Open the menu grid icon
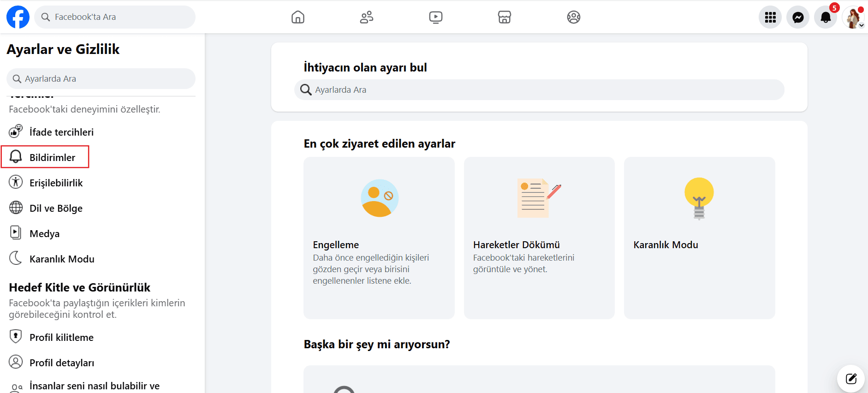The image size is (868, 393). coord(770,18)
